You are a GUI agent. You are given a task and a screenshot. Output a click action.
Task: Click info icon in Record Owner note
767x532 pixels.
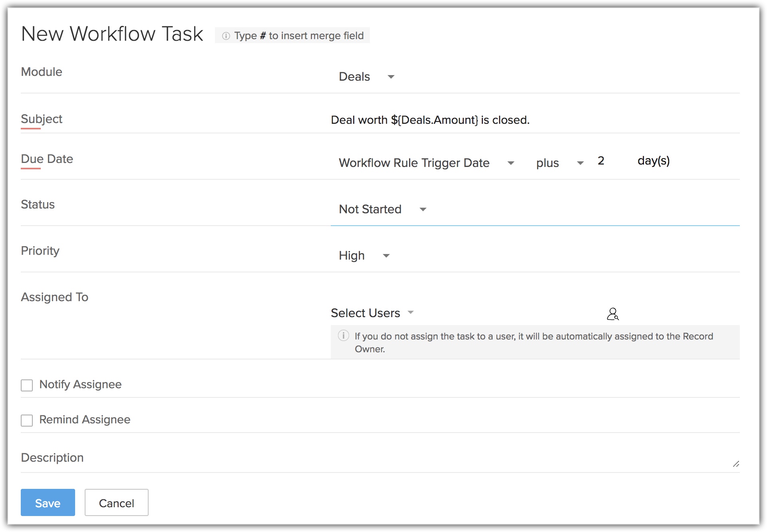pos(343,335)
